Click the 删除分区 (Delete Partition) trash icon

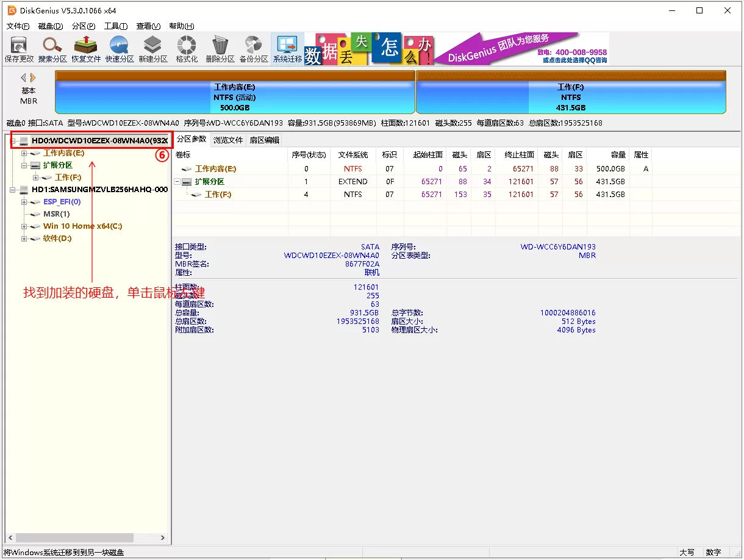coord(220,49)
